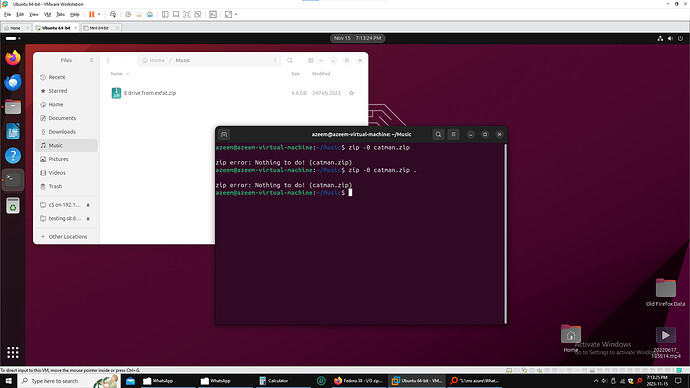Open Other Locations in Files sidebar
The width and height of the screenshot is (690, 388).
point(66,237)
